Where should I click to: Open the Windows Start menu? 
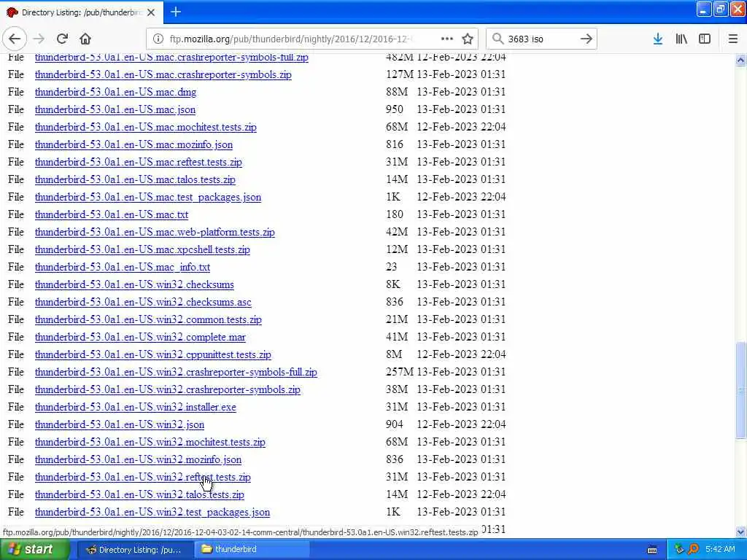[x=35, y=549]
